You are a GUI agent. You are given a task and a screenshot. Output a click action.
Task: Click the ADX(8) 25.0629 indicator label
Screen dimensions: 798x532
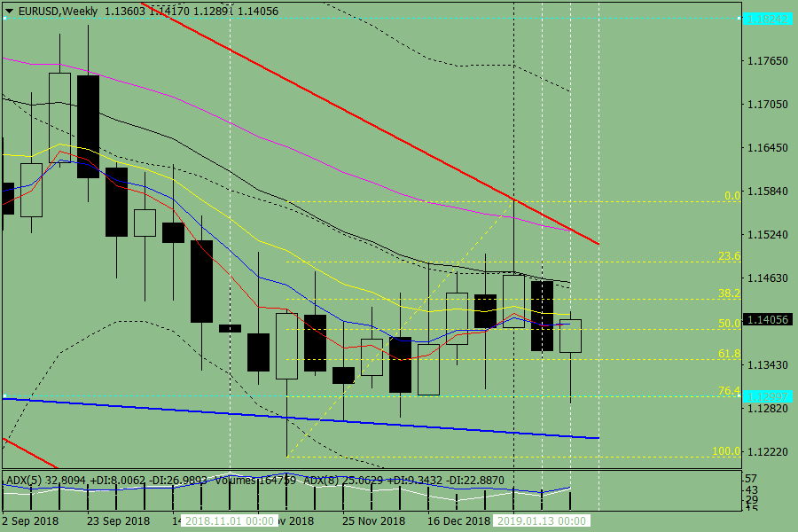[344, 481]
